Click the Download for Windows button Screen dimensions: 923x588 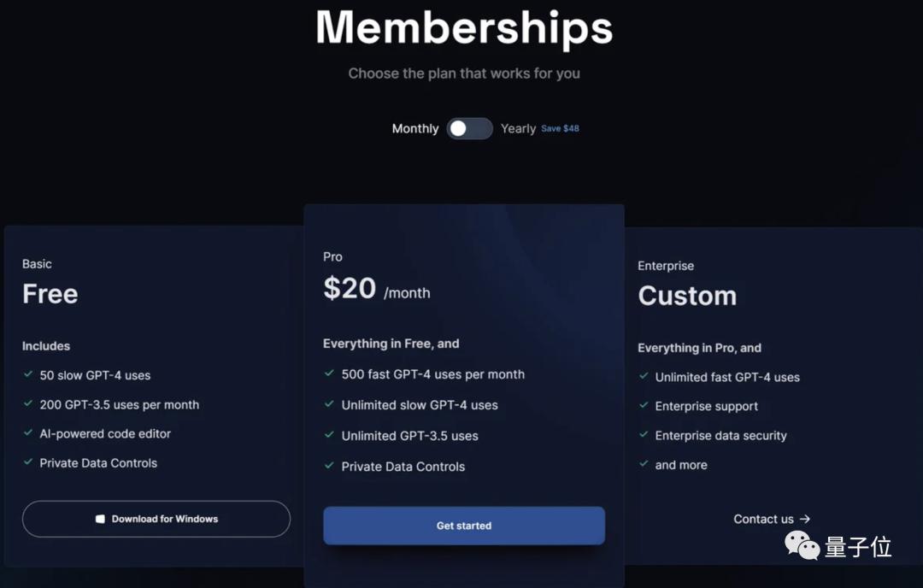pos(156,519)
